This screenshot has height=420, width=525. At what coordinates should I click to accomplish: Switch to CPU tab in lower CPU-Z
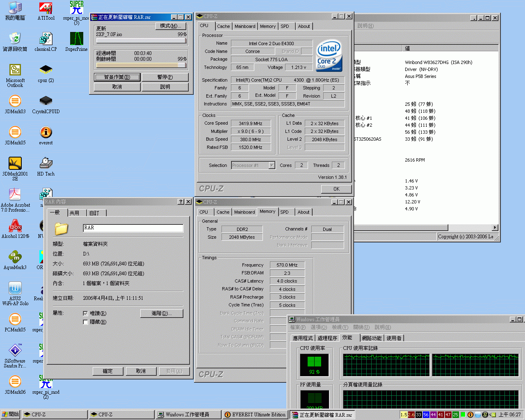pos(203,212)
